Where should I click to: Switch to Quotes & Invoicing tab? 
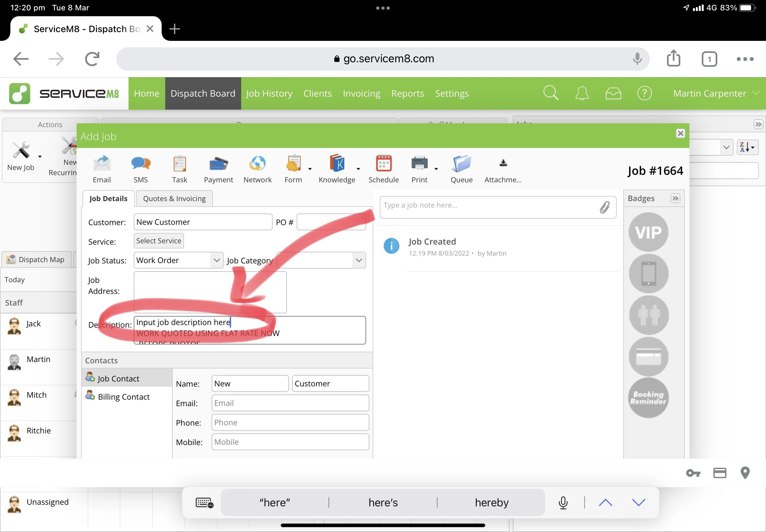[174, 199]
